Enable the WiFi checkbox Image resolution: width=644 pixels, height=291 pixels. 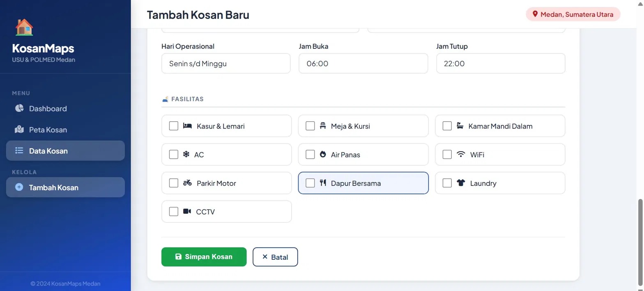coord(447,155)
